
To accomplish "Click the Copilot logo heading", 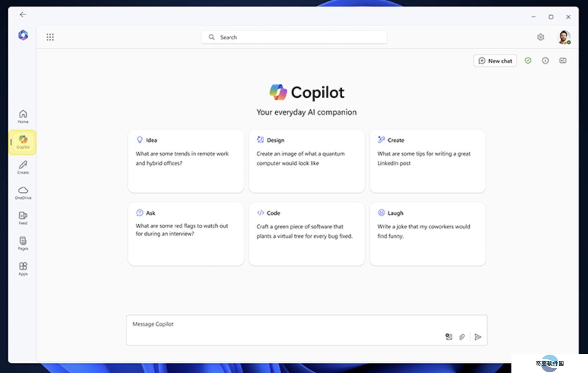I will [307, 92].
